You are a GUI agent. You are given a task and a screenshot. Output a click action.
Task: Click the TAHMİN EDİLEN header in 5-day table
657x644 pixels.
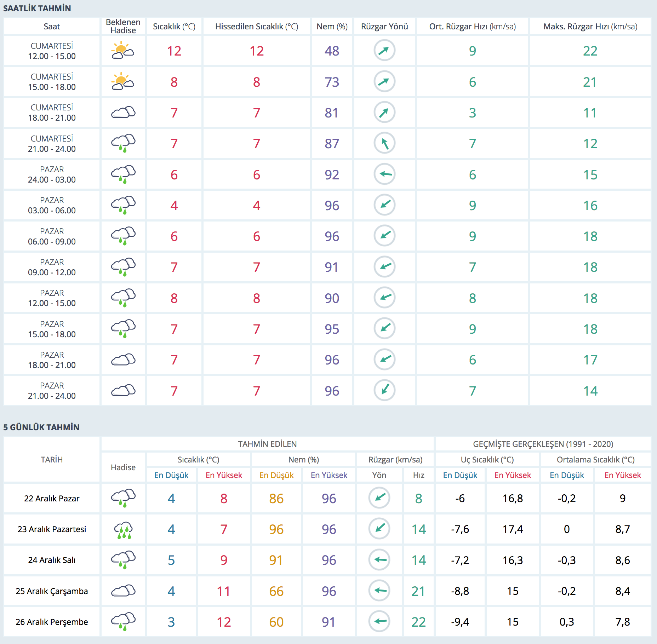click(x=267, y=444)
